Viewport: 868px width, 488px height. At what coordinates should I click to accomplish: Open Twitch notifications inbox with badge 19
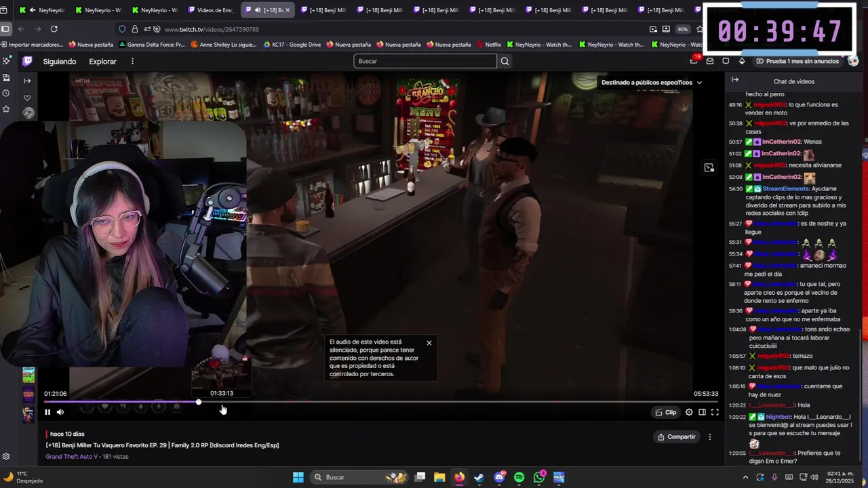[694, 60]
